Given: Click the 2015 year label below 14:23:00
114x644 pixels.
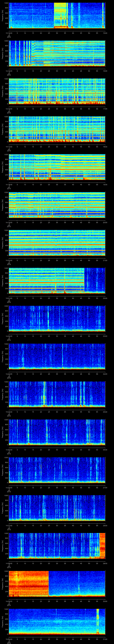Looking at the screenshot, I should click(9, 378).
